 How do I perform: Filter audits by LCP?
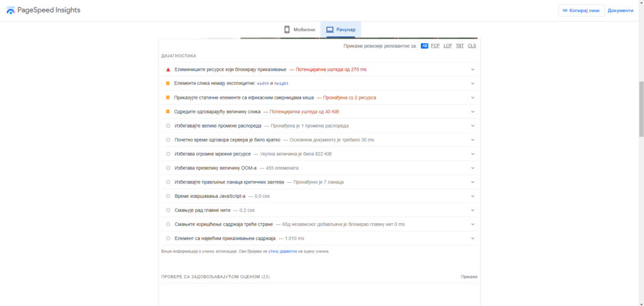tap(447, 46)
